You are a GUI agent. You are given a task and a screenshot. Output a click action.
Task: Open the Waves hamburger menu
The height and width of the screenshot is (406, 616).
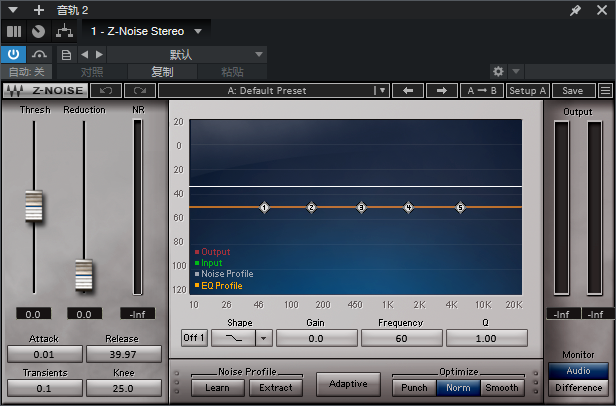(605, 91)
